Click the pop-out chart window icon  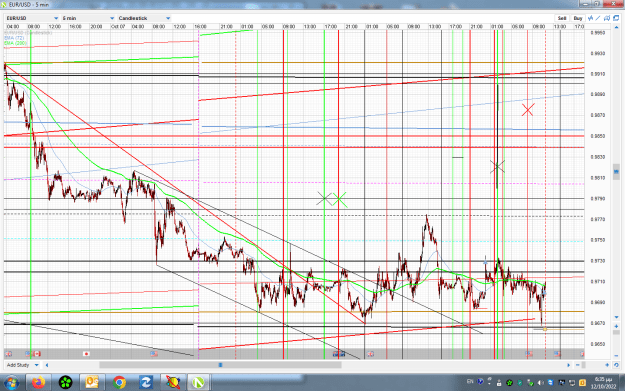pos(616,18)
